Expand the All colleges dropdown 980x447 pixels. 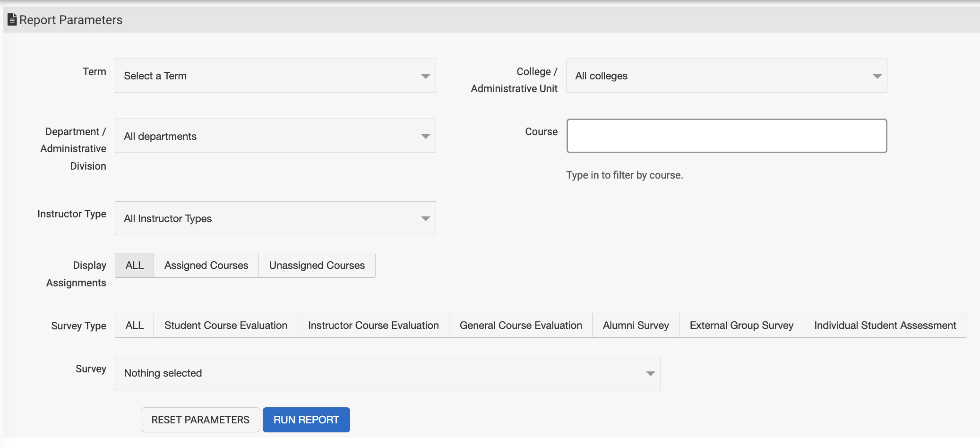726,76
